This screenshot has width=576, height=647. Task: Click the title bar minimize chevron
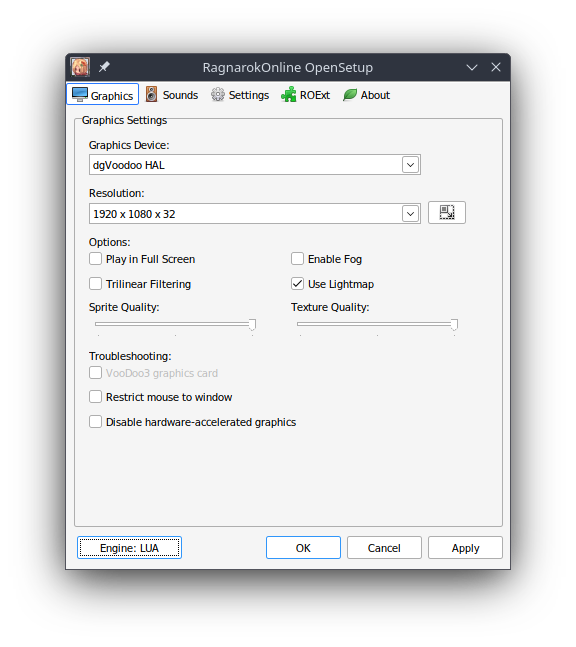(472, 67)
